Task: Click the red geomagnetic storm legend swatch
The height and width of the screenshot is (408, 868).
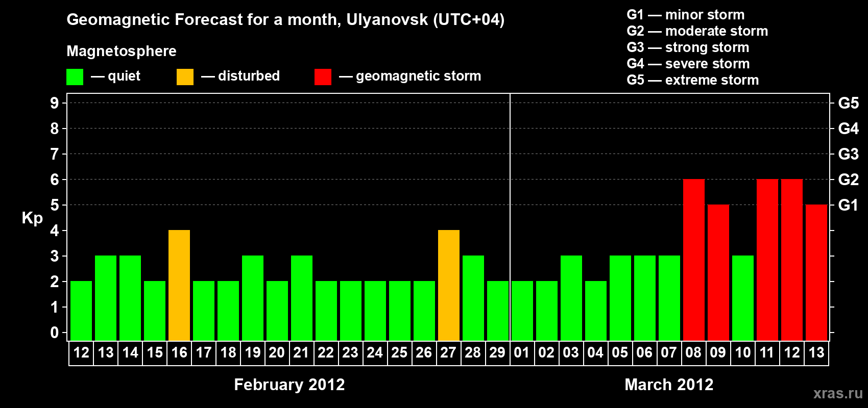Action: (x=323, y=77)
